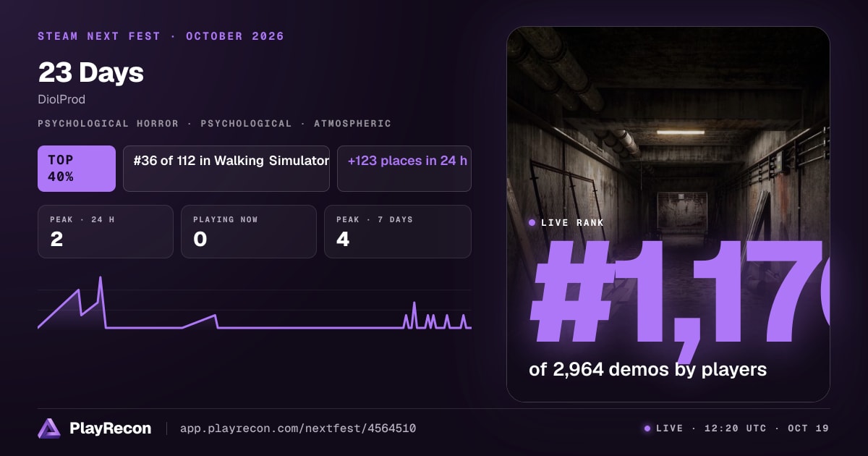Click the +123 places in 24 h chip
Viewport: 868px width, 456px height.
[x=404, y=169]
